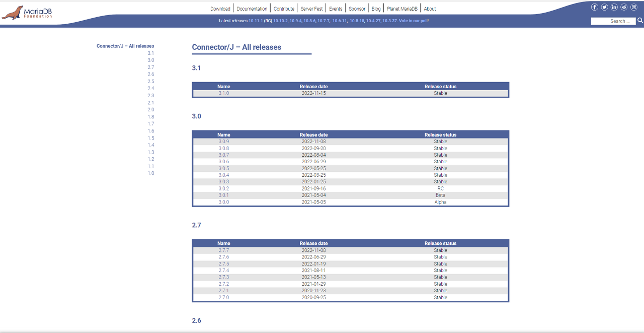644x333 pixels.
Task: Open latest release 10.11.1 link
Action: click(256, 21)
